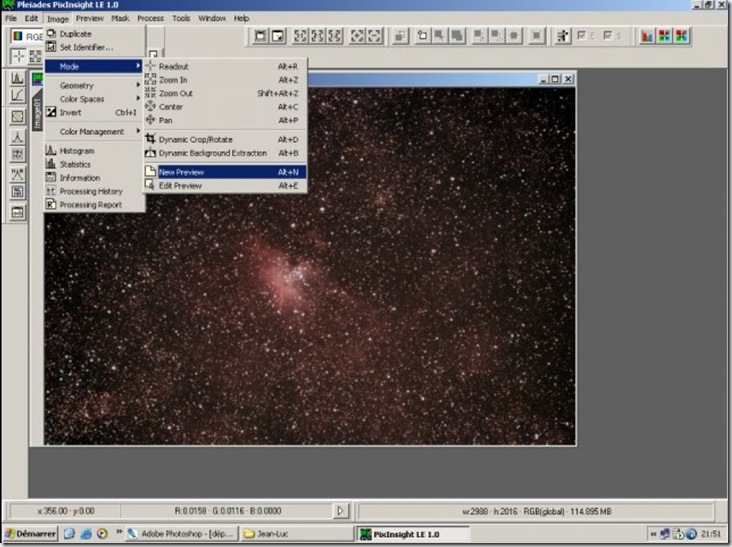Click the x y coordinate readout
The width and height of the screenshot is (732, 547).
point(66,511)
